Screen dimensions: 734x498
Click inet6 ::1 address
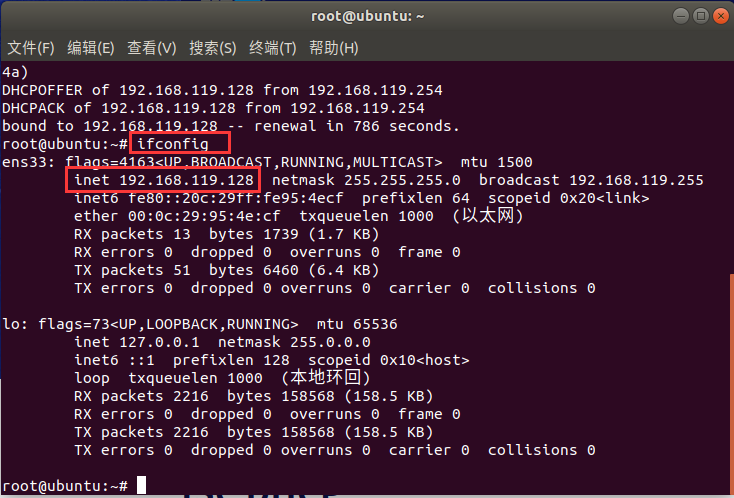[114, 360]
